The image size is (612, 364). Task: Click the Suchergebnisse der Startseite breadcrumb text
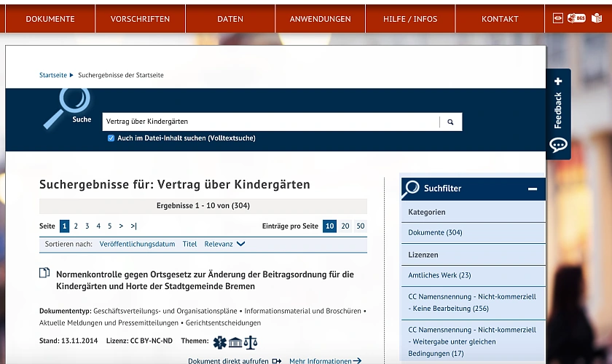121,75
